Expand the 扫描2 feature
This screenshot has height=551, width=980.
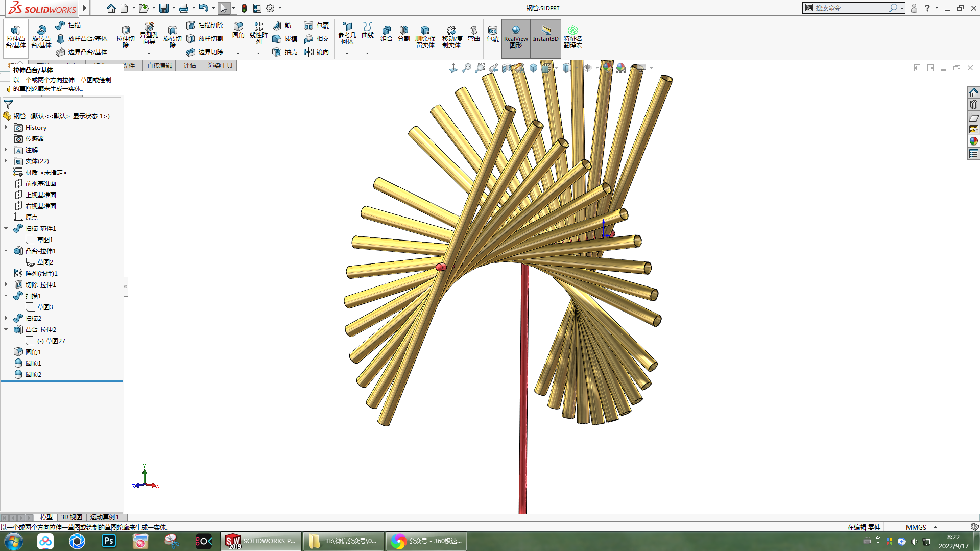(x=6, y=318)
